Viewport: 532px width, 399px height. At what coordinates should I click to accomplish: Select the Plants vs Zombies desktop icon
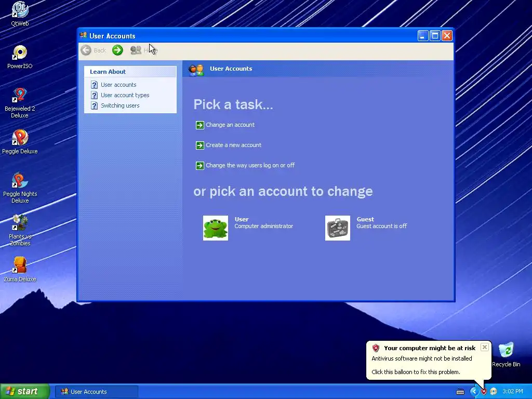tap(20, 223)
